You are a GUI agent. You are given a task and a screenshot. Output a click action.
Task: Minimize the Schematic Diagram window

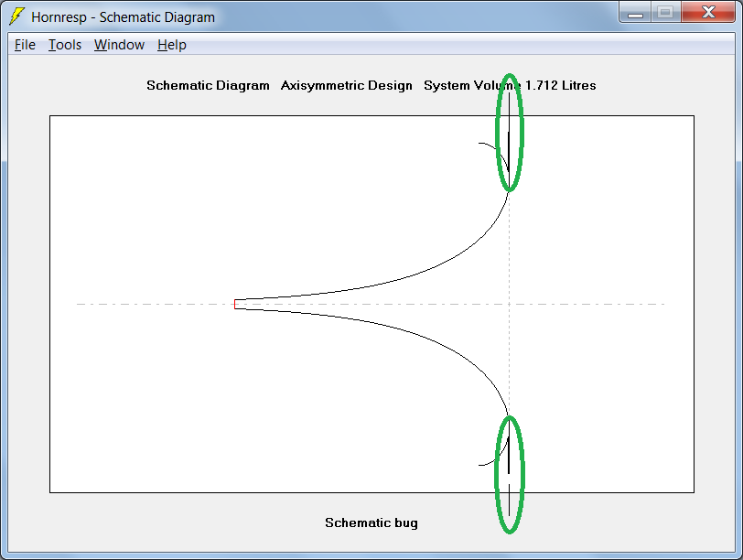[x=635, y=13]
